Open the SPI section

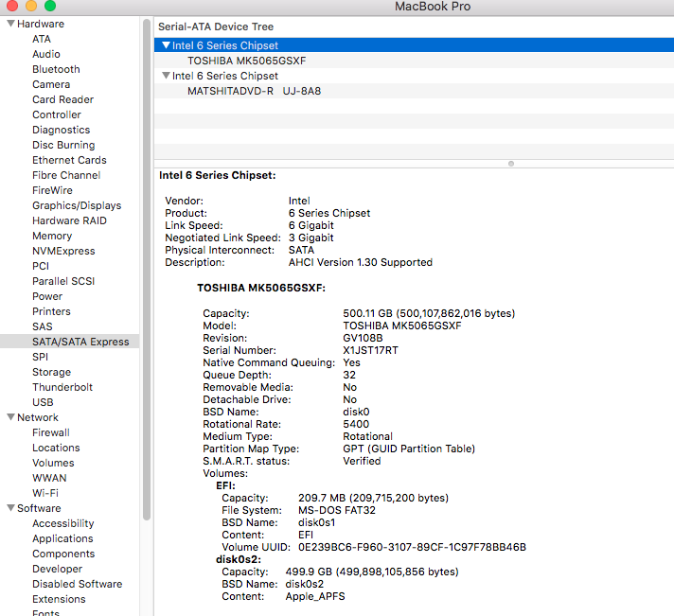(41, 357)
